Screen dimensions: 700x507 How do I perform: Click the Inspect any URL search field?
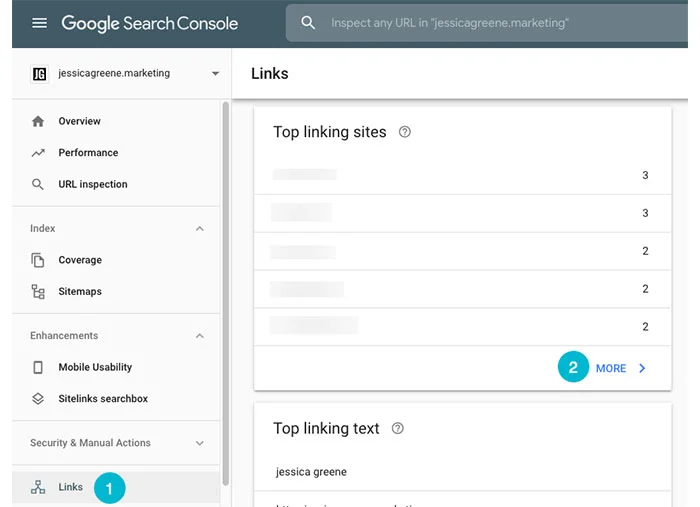(x=487, y=23)
